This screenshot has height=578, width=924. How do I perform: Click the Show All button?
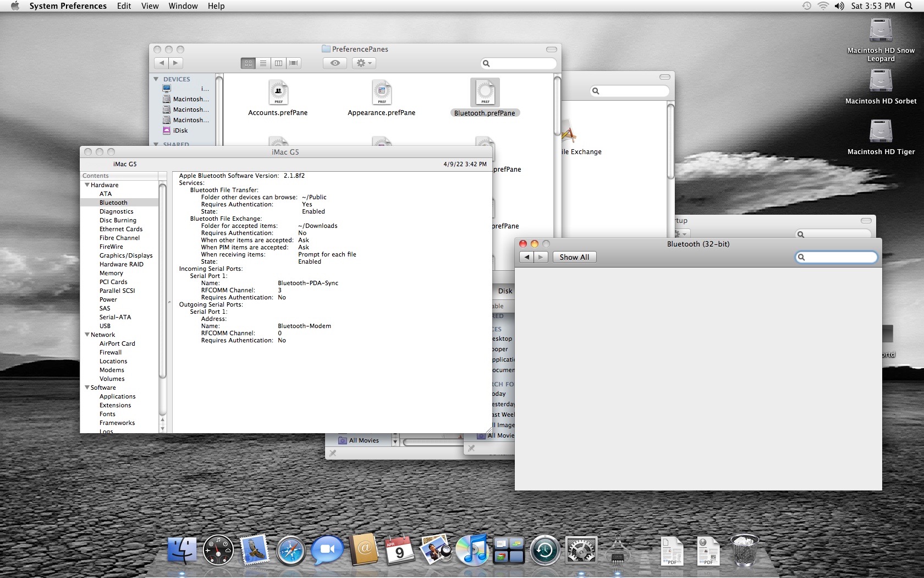point(574,257)
